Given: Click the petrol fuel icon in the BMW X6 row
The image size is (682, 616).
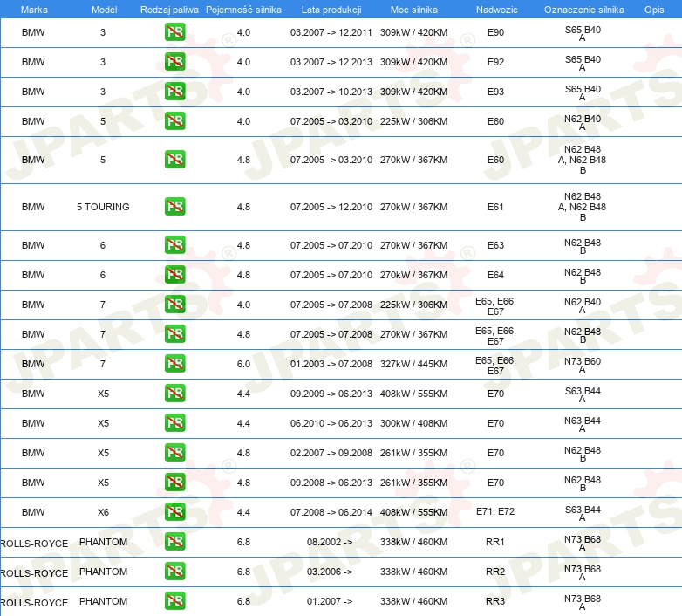Looking at the screenshot, I should tap(174, 512).
